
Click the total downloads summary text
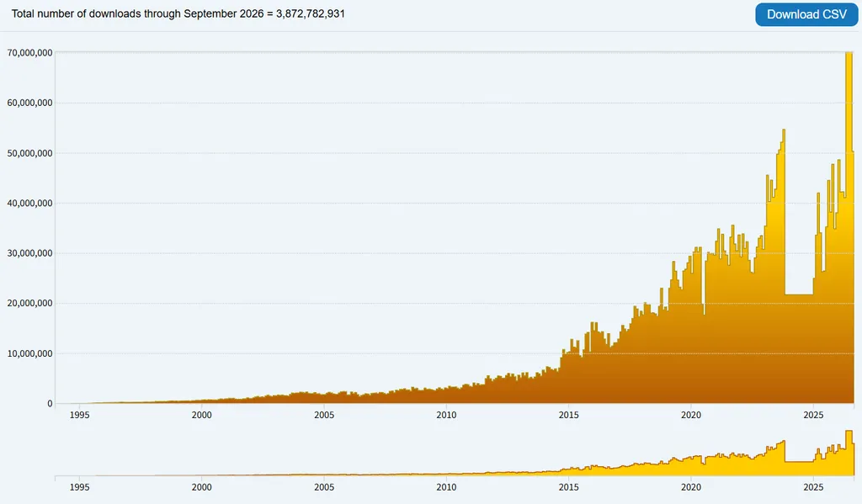pyautogui.click(x=178, y=13)
